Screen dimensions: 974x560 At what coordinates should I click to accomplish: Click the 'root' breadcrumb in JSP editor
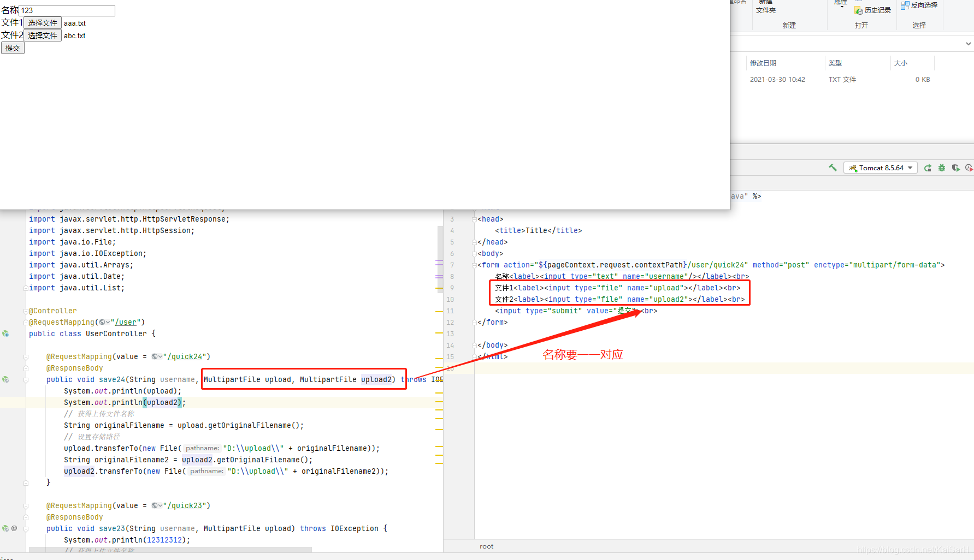coord(486,546)
